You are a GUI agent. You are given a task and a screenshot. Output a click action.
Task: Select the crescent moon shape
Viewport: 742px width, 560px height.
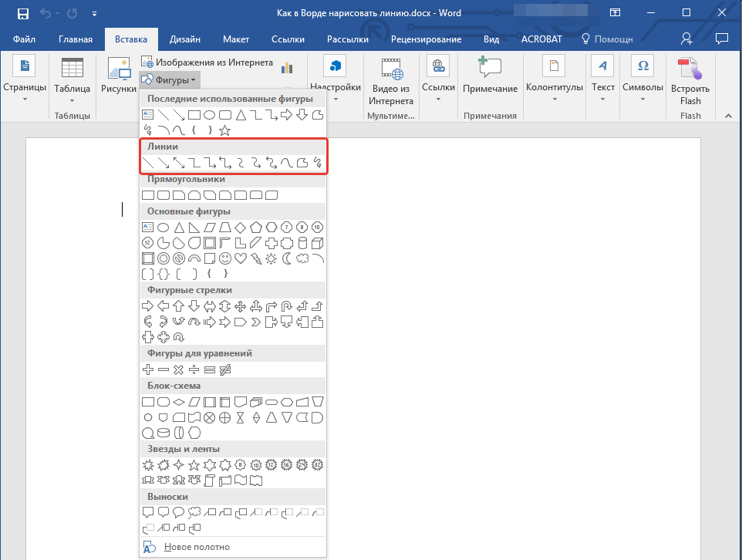pyautogui.click(x=286, y=258)
